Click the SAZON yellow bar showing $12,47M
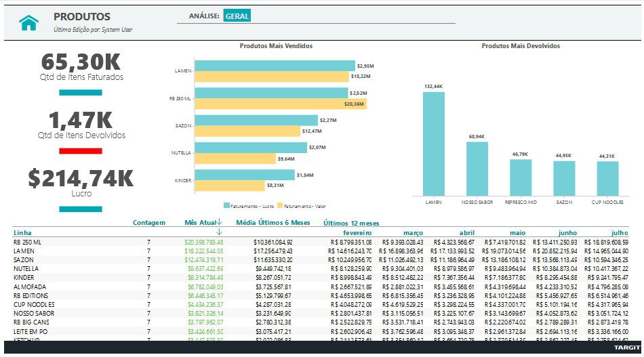This screenshot has height=357, width=644. 247,131
